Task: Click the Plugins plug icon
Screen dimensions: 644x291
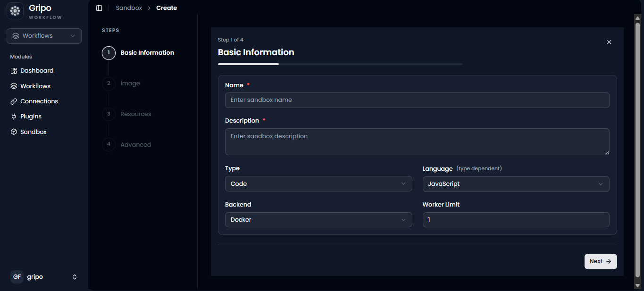Action: [x=14, y=116]
